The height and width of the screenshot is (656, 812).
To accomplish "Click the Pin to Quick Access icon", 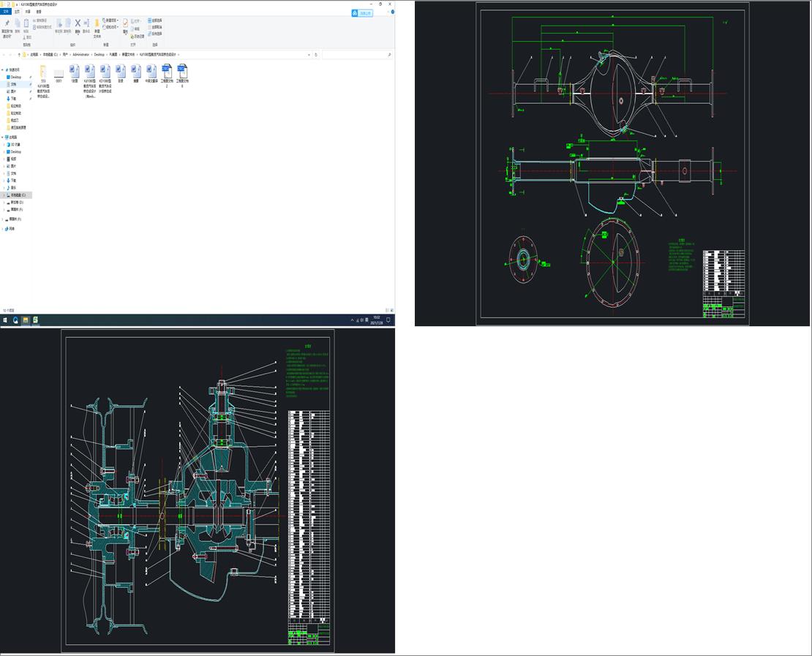I will pyautogui.click(x=7, y=24).
